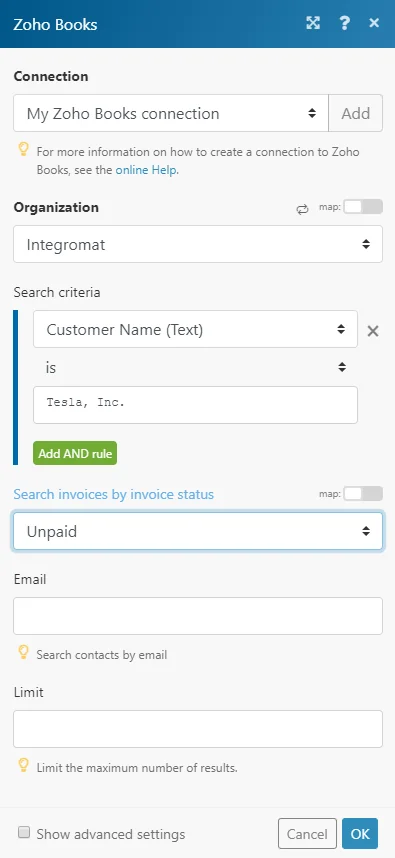Open the 'is' operator dropdown
This screenshot has height=858, width=395.
point(195,368)
